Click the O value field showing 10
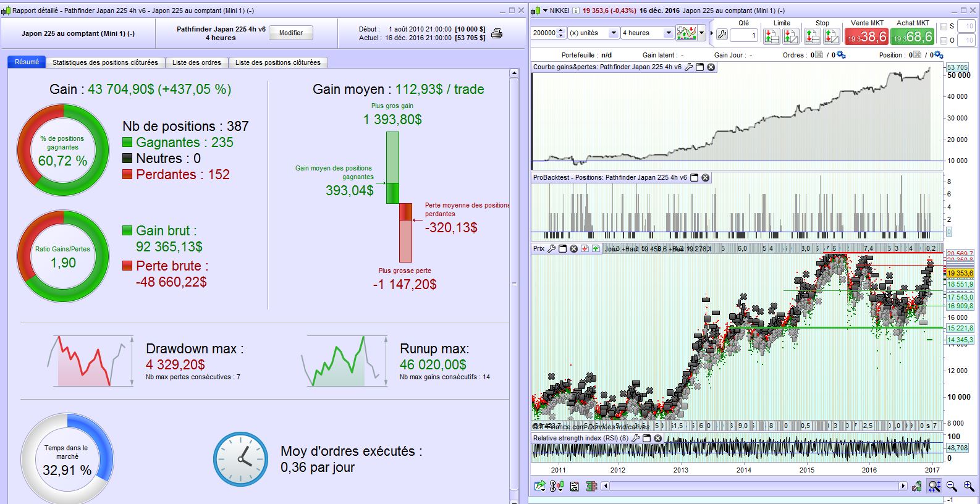This screenshot has width=980, height=504. point(966,41)
